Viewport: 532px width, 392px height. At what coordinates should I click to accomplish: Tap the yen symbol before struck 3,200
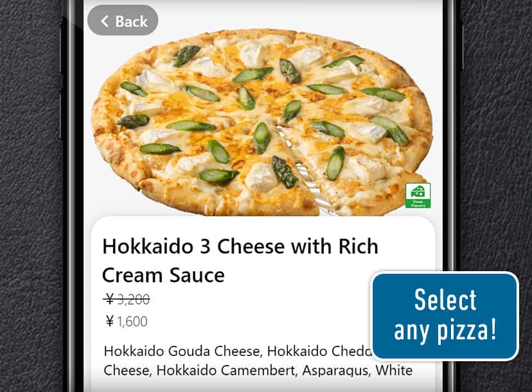pyautogui.click(x=110, y=299)
